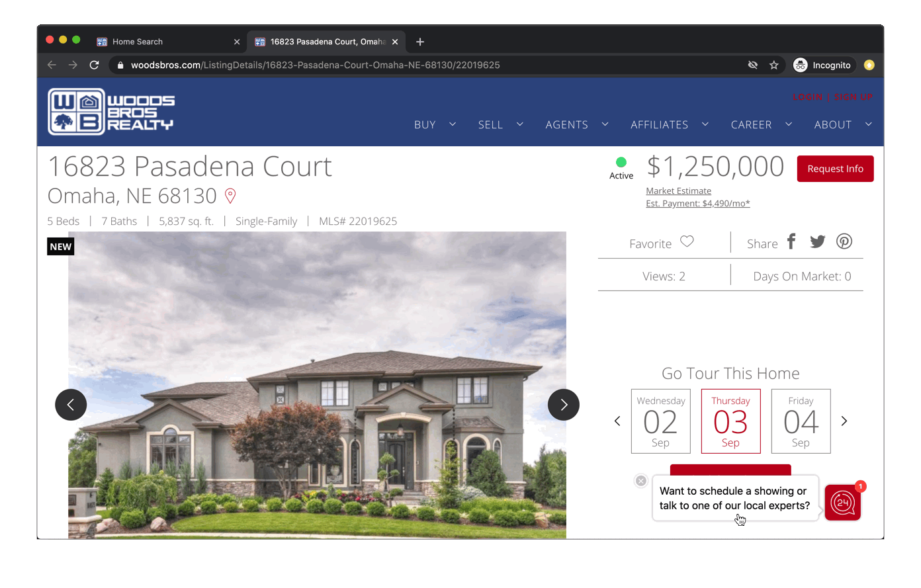Select the Wednesday 02 Sep tour date
Image resolution: width=921 pixels, height=588 pixels.
click(660, 421)
